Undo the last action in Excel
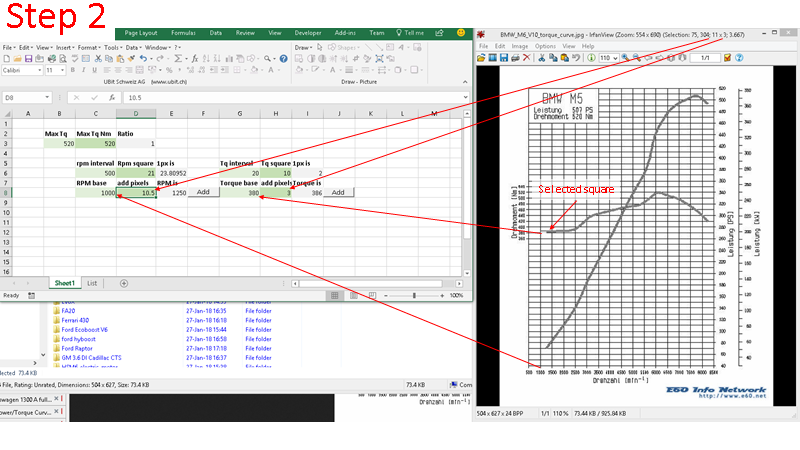800x450 pixels. pos(143,59)
